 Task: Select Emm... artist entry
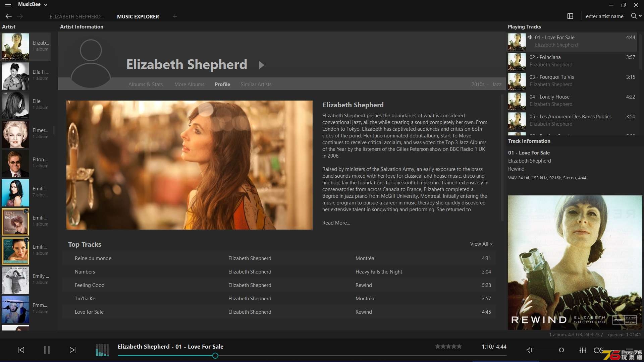tap(26, 309)
